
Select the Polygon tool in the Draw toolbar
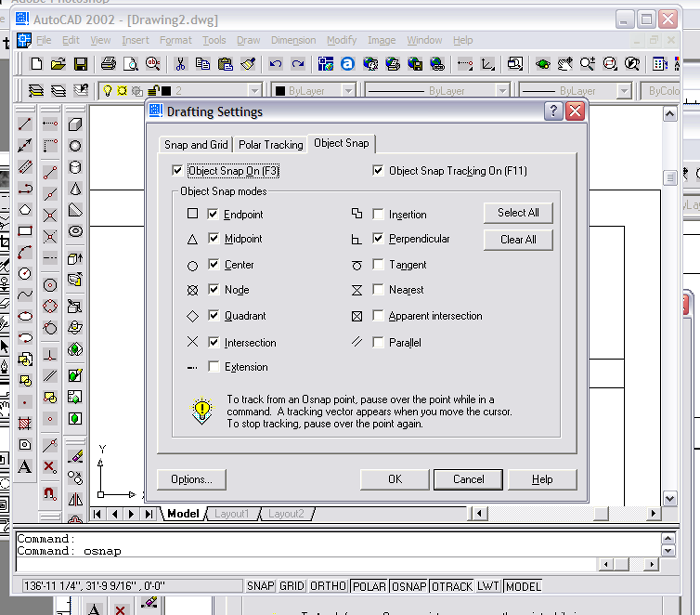(25, 210)
